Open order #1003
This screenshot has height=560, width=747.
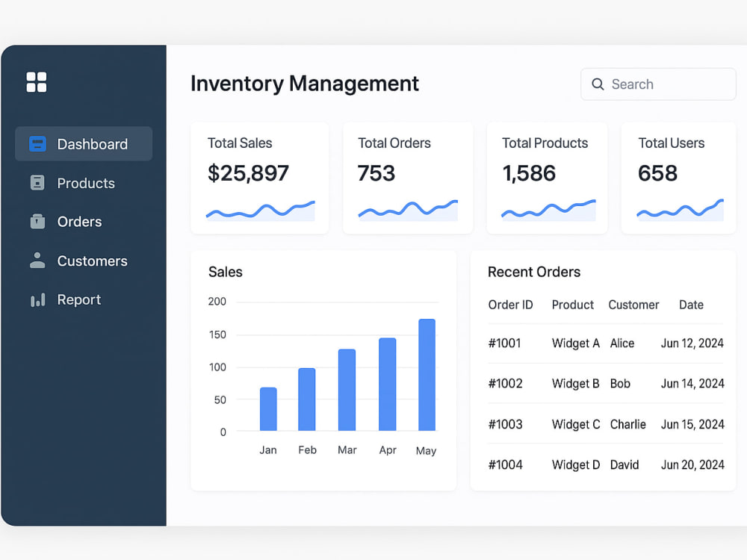pos(505,424)
